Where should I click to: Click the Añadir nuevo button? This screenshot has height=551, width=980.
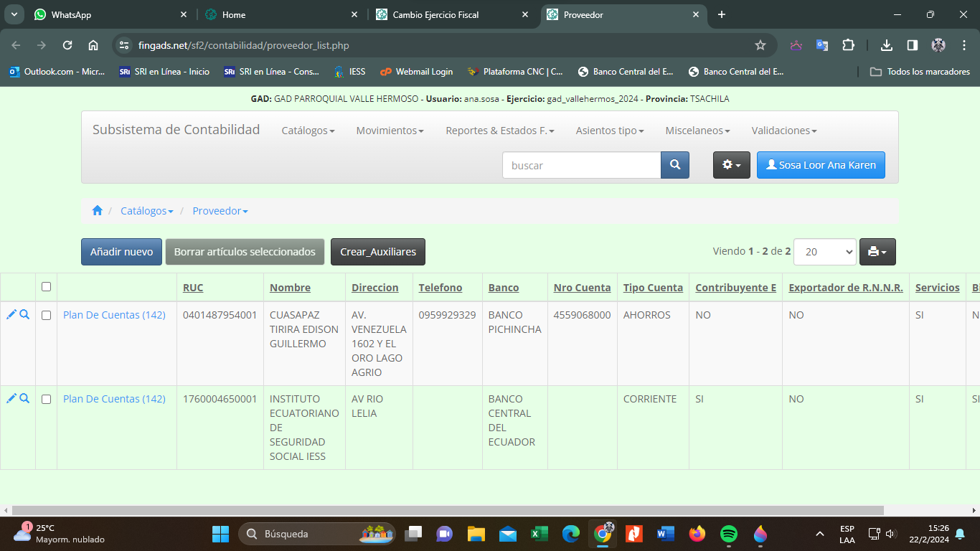pos(121,252)
